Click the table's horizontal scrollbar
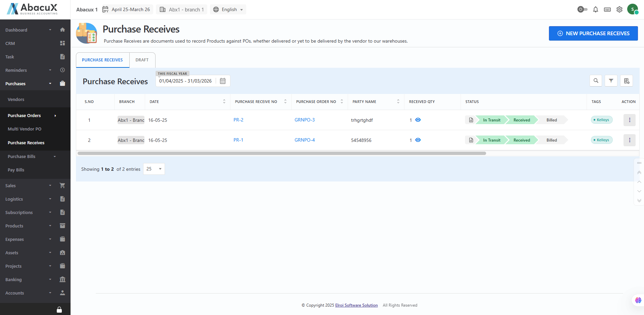Screen dimensions: 644x315 282,153
